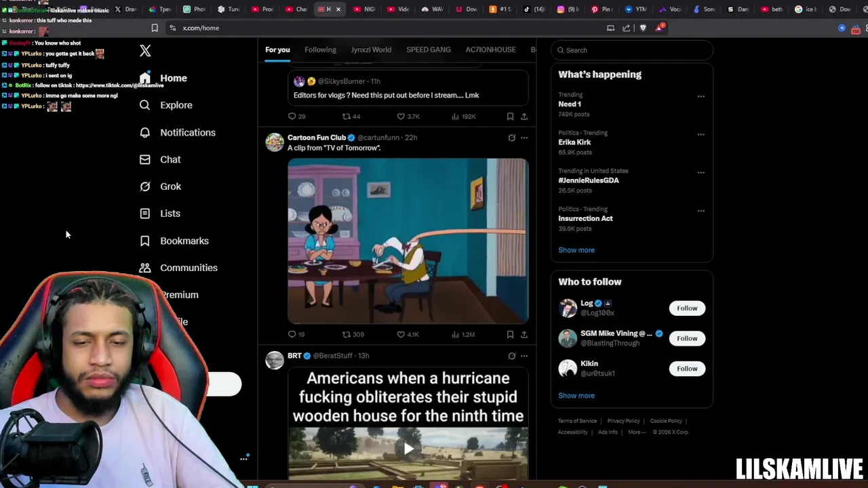
Task: Open the TV of Tomorrow cartoon clip
Action: [408, 241]
